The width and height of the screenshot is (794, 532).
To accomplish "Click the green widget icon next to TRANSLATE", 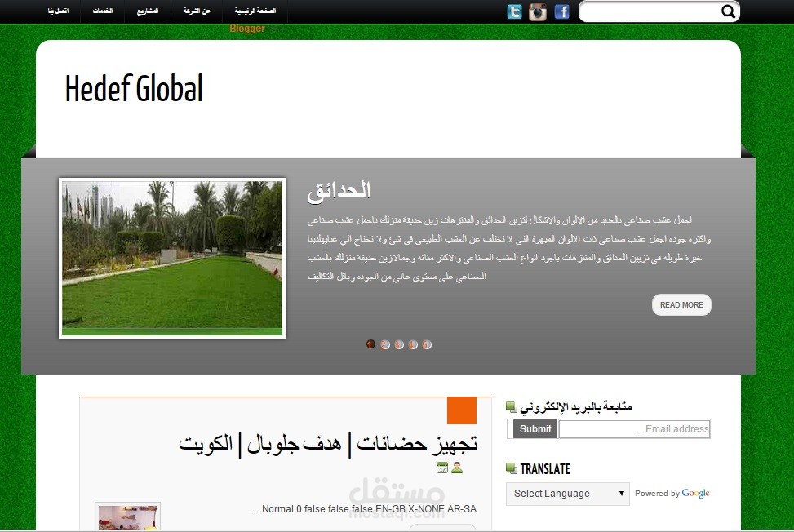I will click(510, 468).
